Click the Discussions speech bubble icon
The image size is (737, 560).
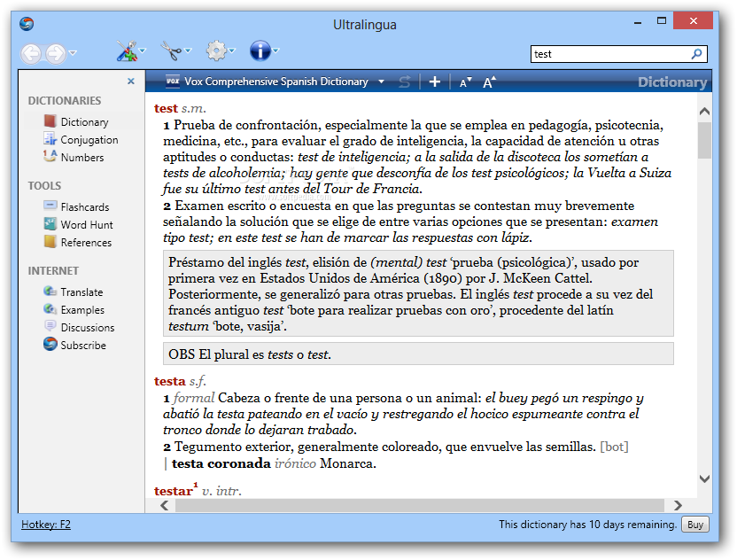(50, 326)
